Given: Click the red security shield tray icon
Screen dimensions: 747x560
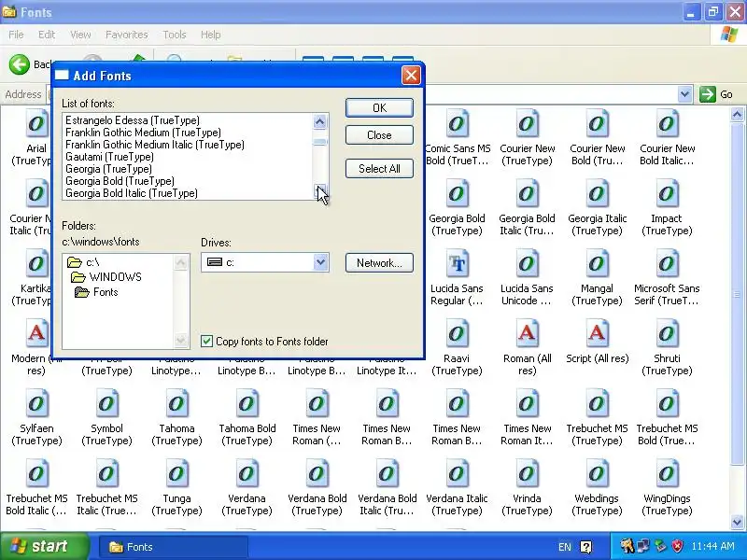Looking at the screenshot, I should point(678,546).
